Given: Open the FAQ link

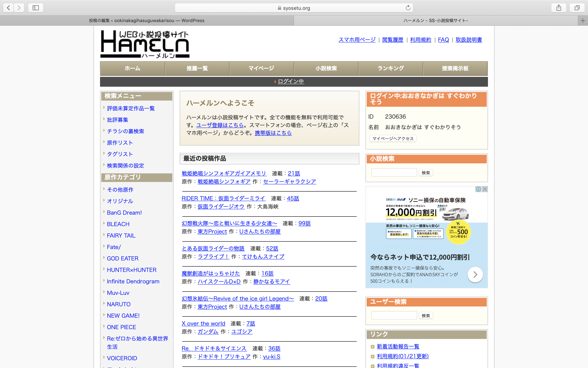Looking at the screenshot, I should point(443,40).
